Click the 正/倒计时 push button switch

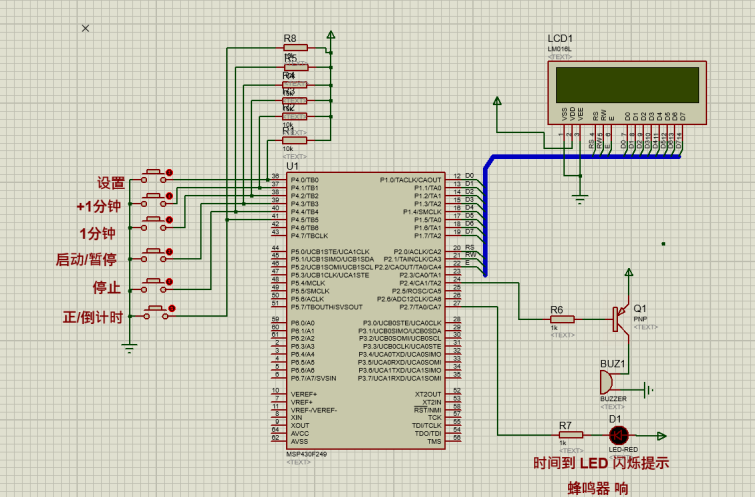156,313
